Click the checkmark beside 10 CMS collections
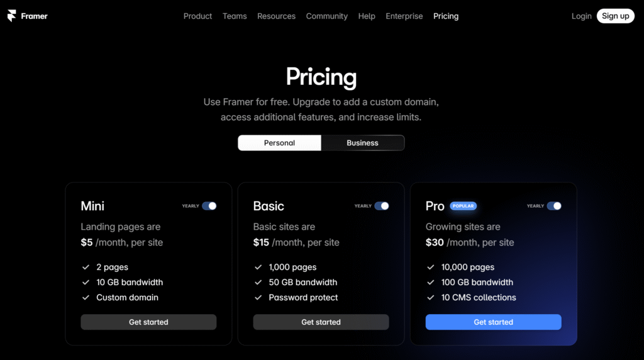This screenshot has height=360, width=644. 430,298
